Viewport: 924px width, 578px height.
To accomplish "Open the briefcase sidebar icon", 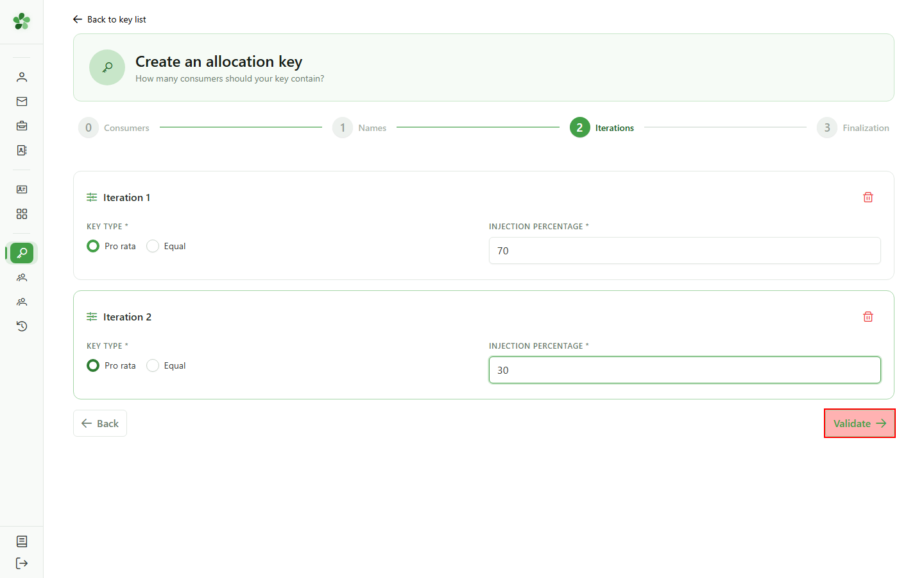I will point(22,126).
